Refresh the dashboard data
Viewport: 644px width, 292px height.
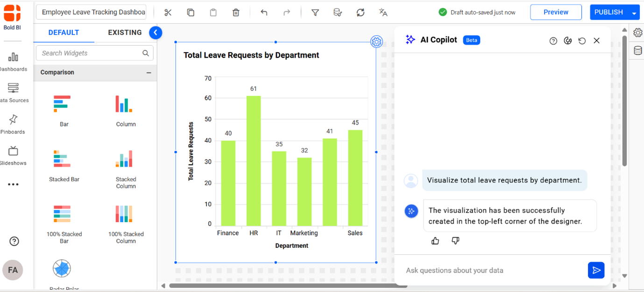click(x=360, y=12)
